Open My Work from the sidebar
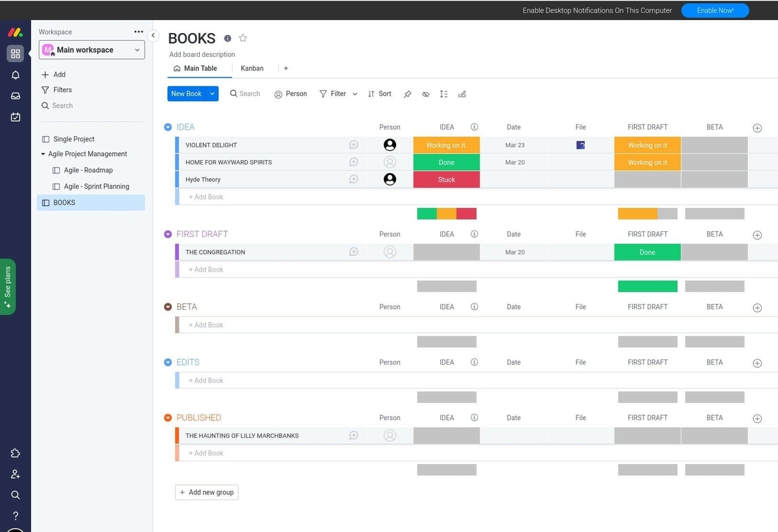 15,117
